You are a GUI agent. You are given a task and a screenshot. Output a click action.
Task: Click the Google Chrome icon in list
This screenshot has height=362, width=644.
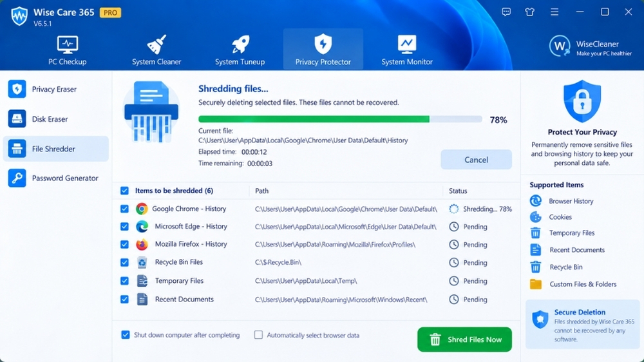[x=142, y=209]
